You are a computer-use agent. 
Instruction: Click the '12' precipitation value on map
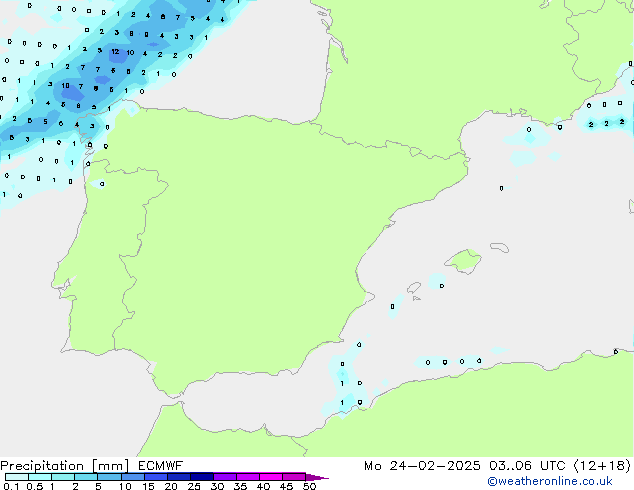115,52
